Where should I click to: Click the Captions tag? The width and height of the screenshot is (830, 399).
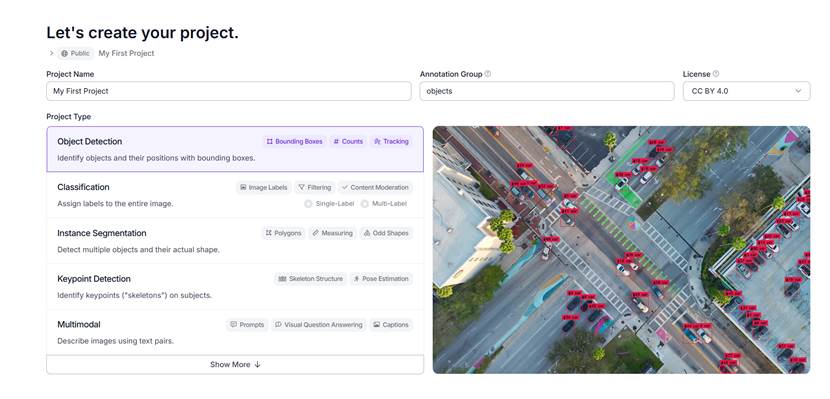[x=391, y=324]
